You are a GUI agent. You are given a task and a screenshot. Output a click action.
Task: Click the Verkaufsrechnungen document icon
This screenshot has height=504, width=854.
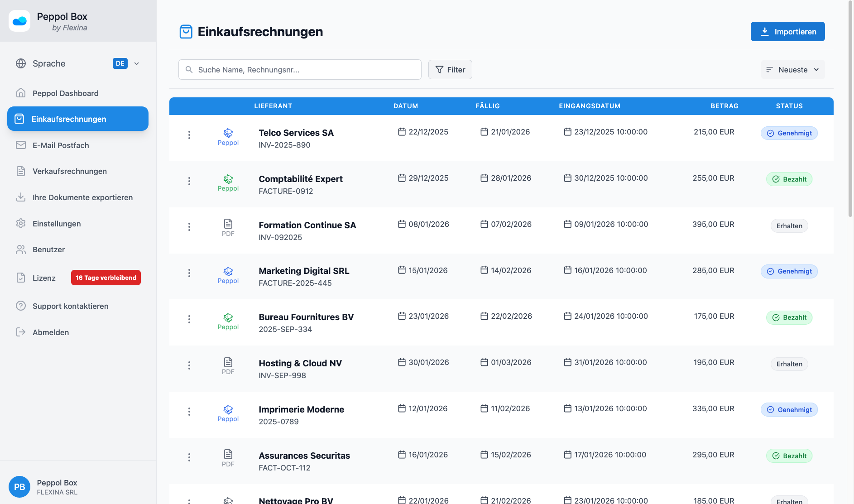click(21, 171)
